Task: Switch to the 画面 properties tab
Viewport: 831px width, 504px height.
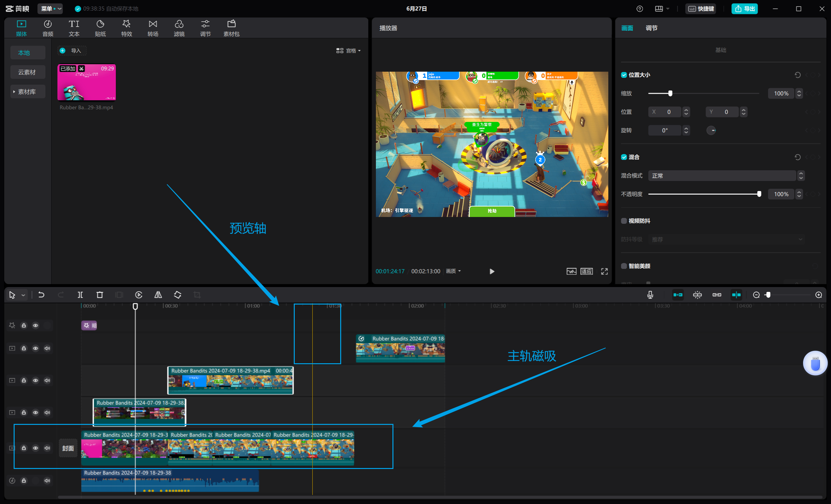Action: 627,28
